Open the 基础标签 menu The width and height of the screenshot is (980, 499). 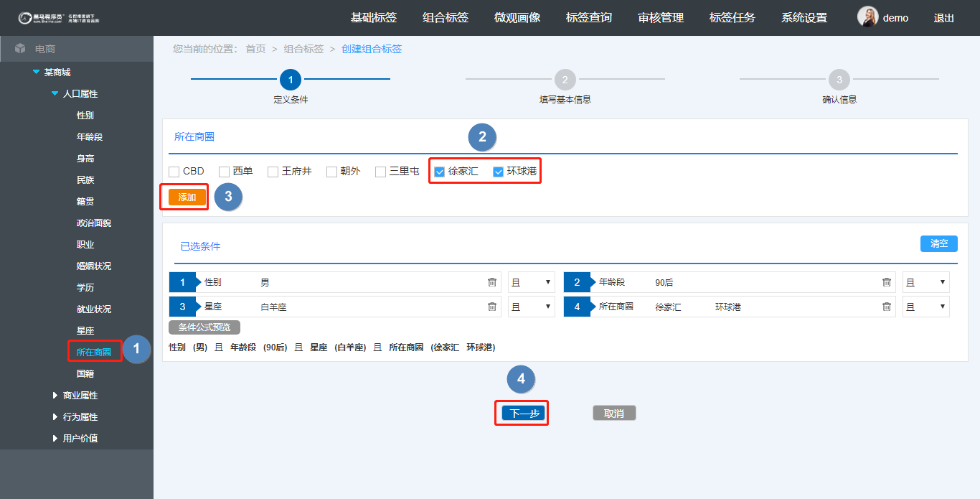click(373, 18)
